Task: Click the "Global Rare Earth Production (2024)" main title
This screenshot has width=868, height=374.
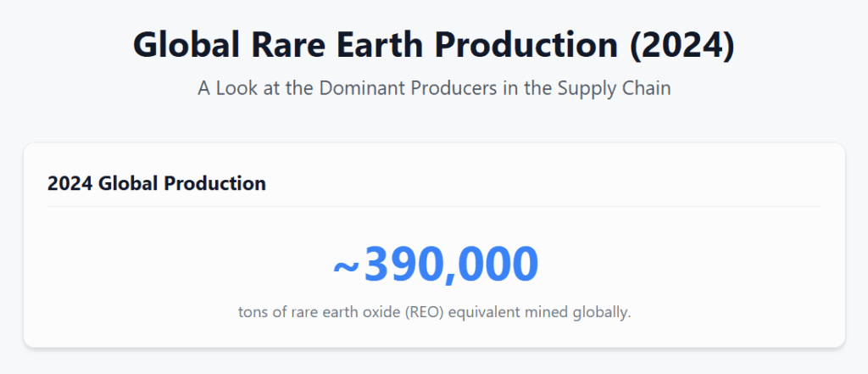Action: pyautogui.click(x=433, y=46)
